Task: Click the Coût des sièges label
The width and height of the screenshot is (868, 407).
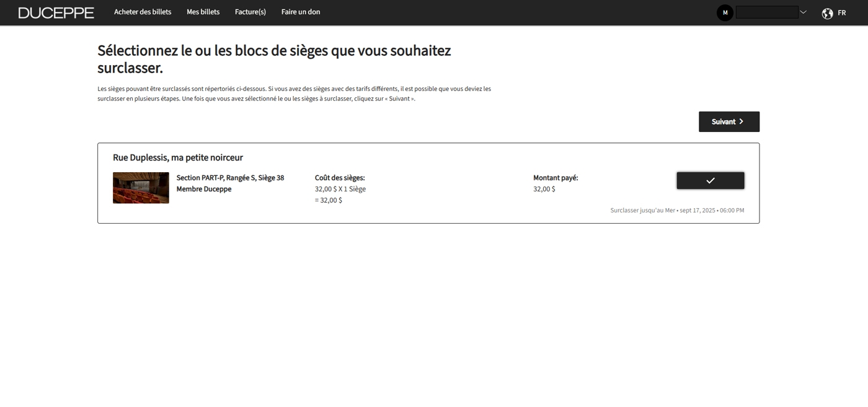Action: click(x=340, y=178)
